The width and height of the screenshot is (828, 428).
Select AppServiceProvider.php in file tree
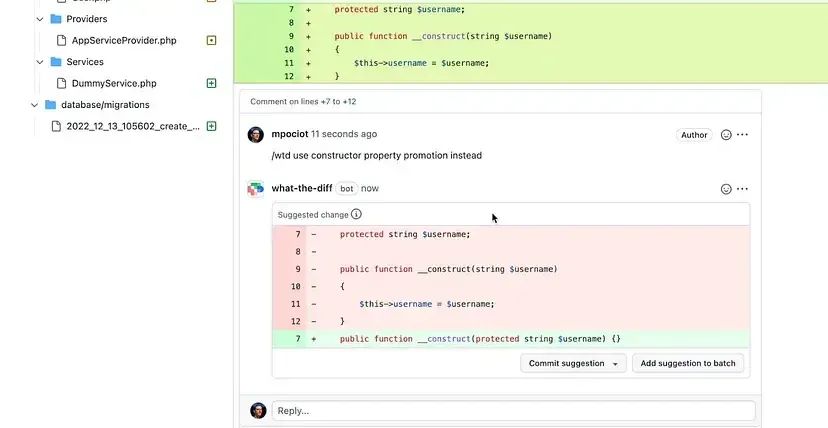(123, 40)
